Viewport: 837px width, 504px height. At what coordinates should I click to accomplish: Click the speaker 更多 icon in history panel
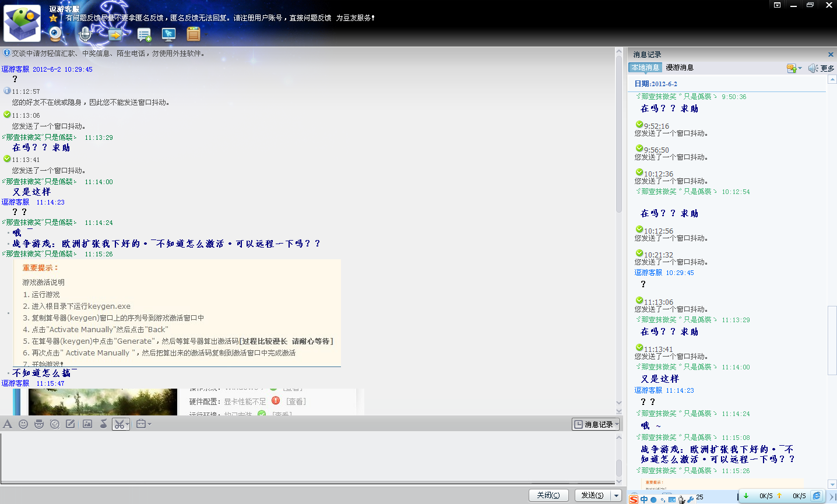813,68
